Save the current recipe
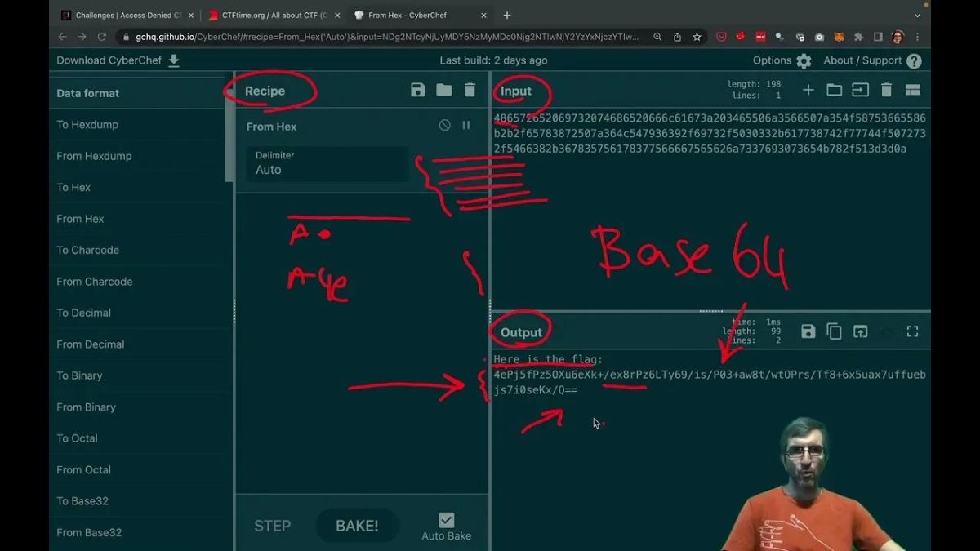This screenshot has width=980, height=551. (x=418, y=90)
